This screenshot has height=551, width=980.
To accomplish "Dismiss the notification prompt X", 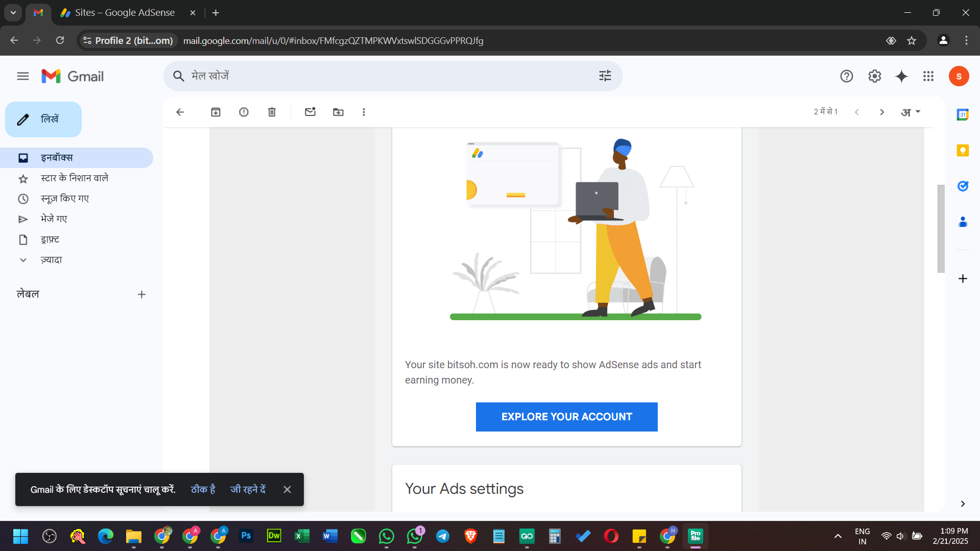I will point(288,490).
